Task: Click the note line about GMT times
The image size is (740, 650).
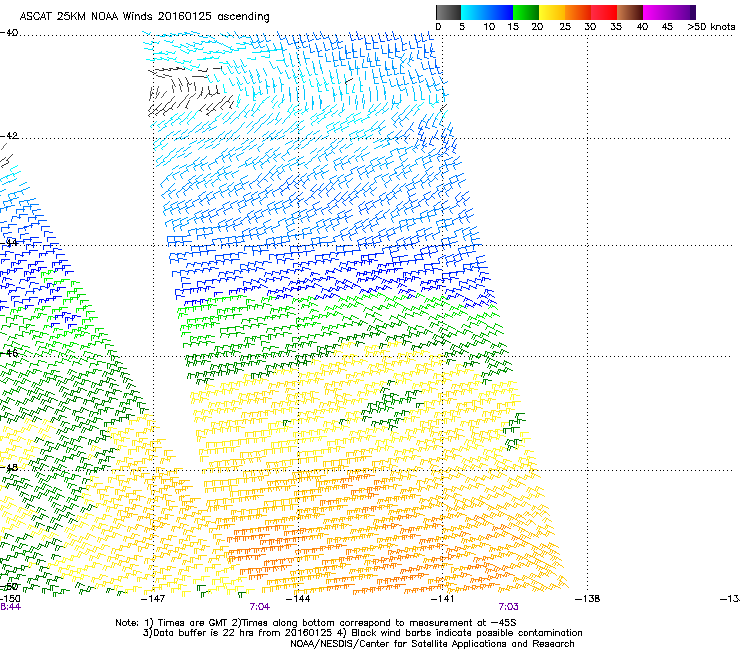Action: tap(316, 623)
